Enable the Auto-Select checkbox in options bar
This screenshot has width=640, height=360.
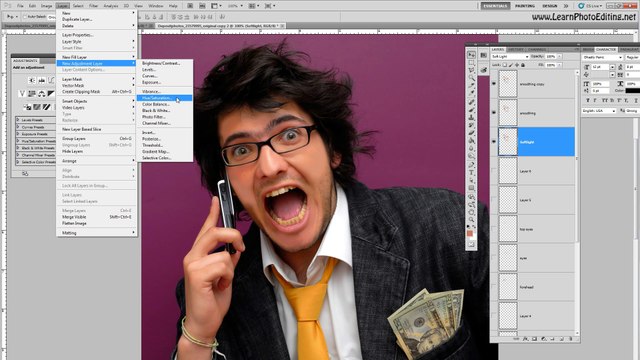point(25,17)
